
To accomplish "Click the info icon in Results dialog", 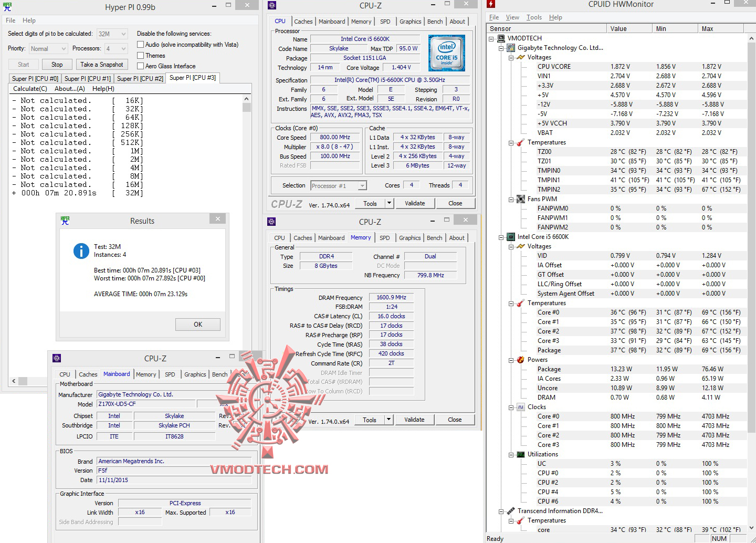I will [81, 251].
